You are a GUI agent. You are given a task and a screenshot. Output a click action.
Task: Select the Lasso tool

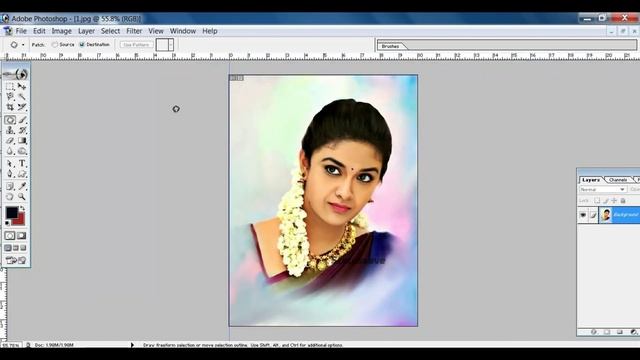point(10,97)
